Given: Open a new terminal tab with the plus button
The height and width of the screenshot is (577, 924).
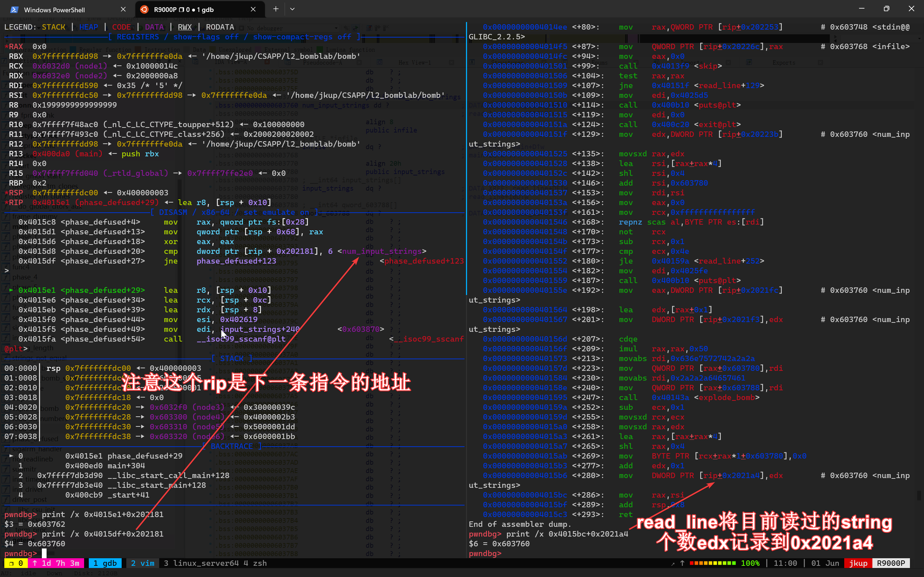Looking at the screenshot, I should pos(276,9).
